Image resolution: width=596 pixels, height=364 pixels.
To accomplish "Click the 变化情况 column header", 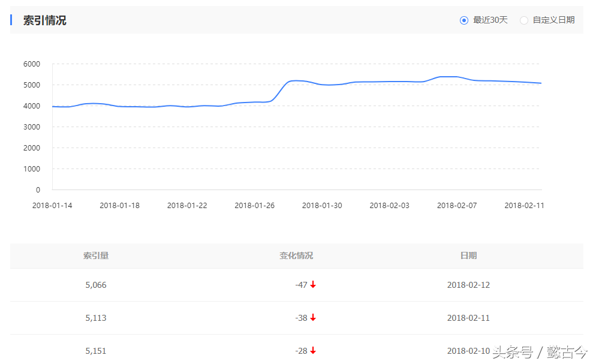I will pyautogui.click(x=296, y=255).
